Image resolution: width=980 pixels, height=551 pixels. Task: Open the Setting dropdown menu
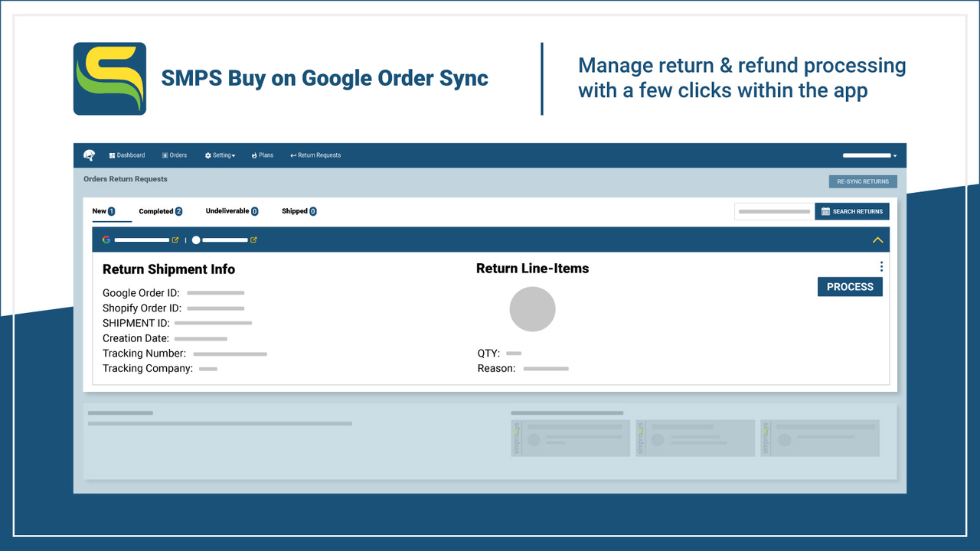tap(220, 155)
